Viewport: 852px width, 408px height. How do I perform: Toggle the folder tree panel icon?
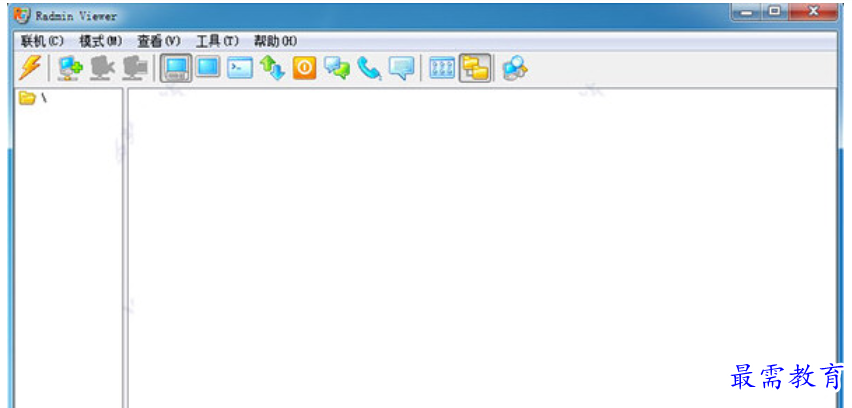click(x=475, y=68)
